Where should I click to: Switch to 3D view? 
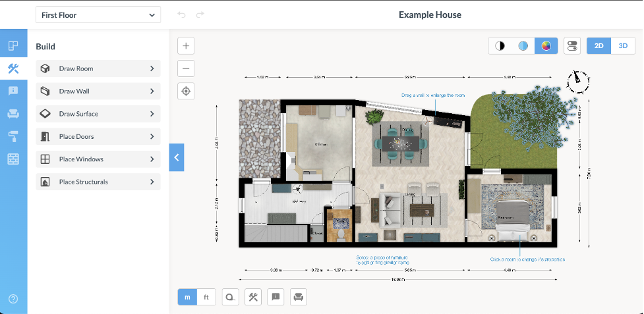tap(623, 46)
